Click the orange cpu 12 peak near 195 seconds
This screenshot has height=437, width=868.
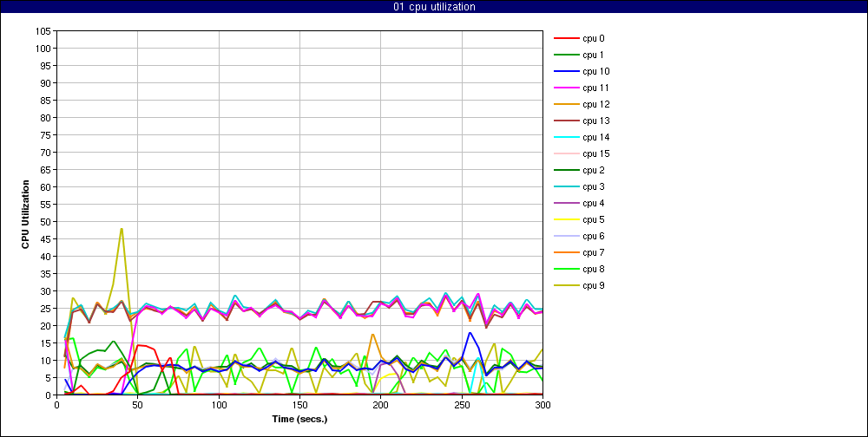tap(372, 335)
